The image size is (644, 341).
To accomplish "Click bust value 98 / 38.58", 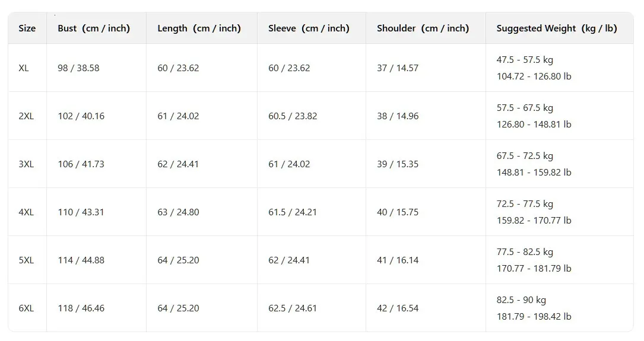I will pos(78,68).
